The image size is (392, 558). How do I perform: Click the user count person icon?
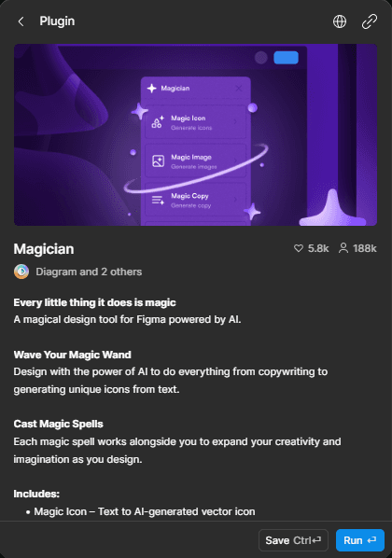(343, 248)
